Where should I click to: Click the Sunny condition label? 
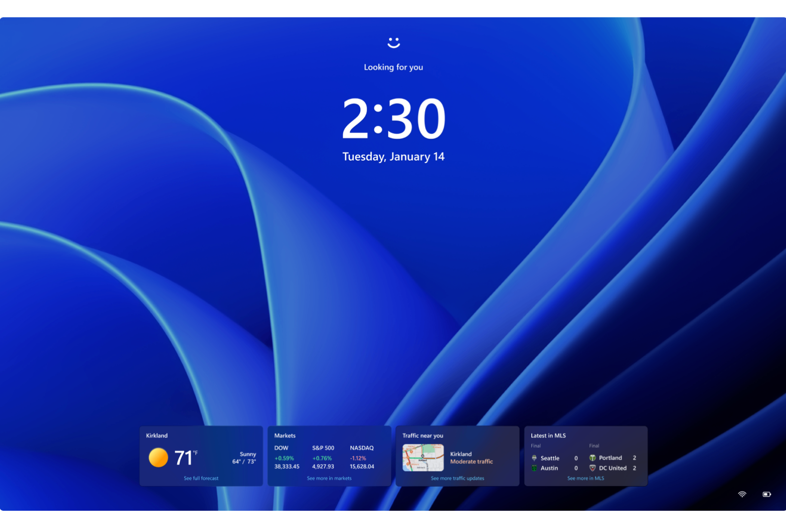coord(248,454)
